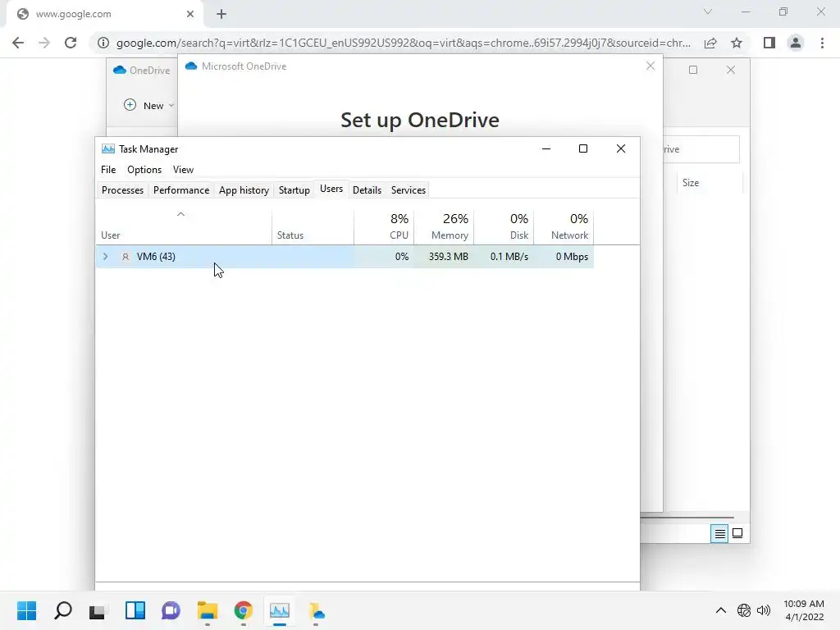Open Chrome tab search dropdown
This screenshot has height=630, width=840.
708,11
